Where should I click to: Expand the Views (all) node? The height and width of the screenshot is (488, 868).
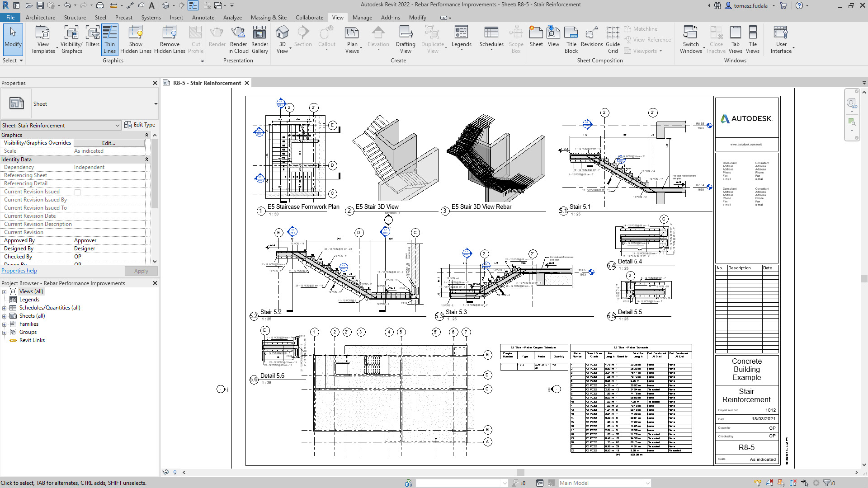(5, 292)
